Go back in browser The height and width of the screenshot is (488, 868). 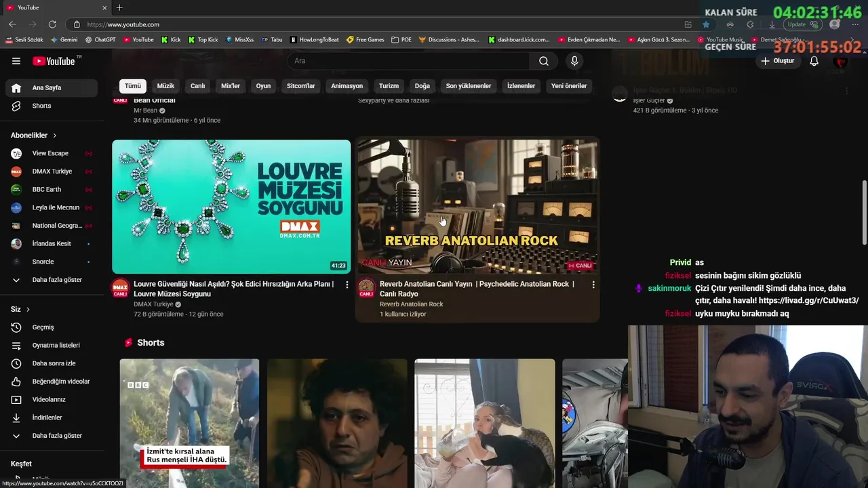(12, 24)
